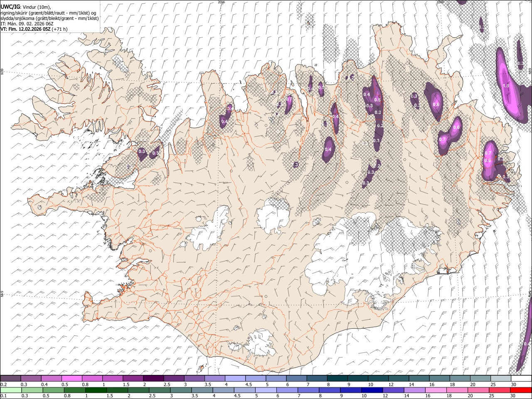The image size is (532, 399).
Task: Click the '1.5' value in the pink offshore blob
Action: click(506, 86)
